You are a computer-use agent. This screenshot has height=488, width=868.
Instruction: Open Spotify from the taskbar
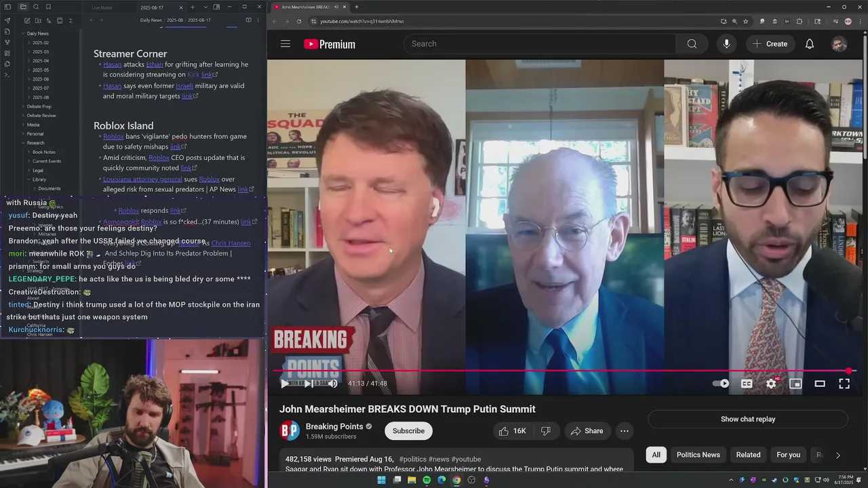pos(427,481)
